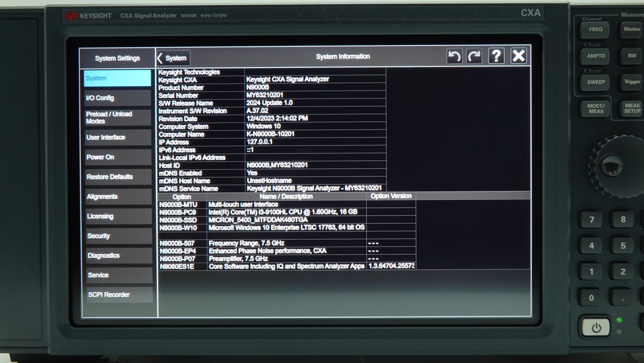Image resolution: width=644 pixels, height=363 pixels.
Task: Go back using the System chevron button
Action: click(x=173, y=58)
